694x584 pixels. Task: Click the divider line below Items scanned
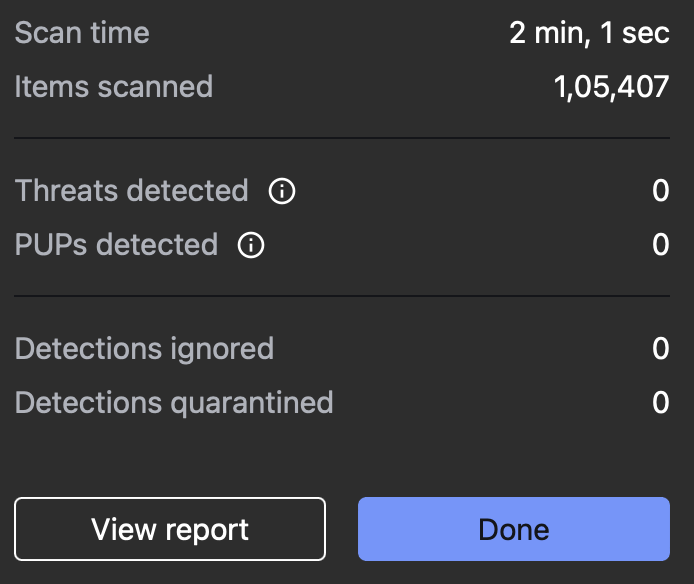[x=341, y=138]
